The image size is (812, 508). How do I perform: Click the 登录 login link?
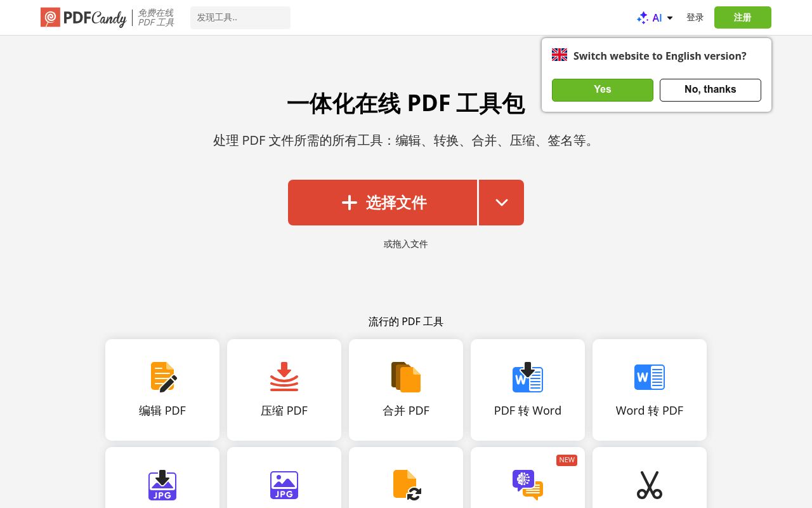695,18
